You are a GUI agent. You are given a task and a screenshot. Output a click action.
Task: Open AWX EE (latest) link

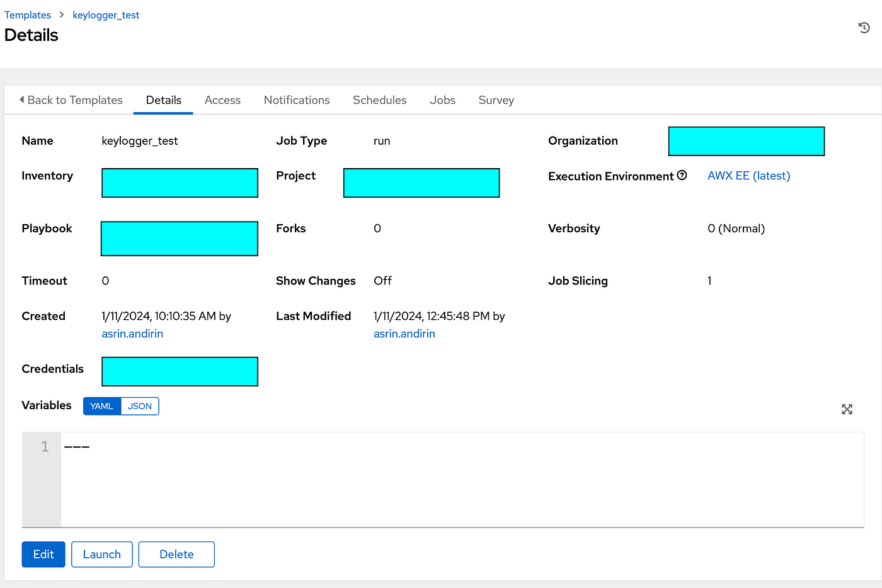748,176
